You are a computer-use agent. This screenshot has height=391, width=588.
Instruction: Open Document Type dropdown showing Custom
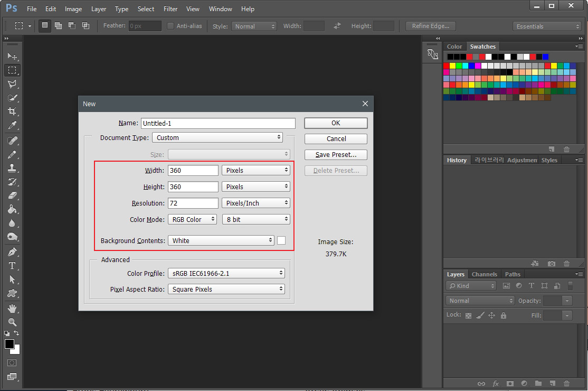coord(217,138)
